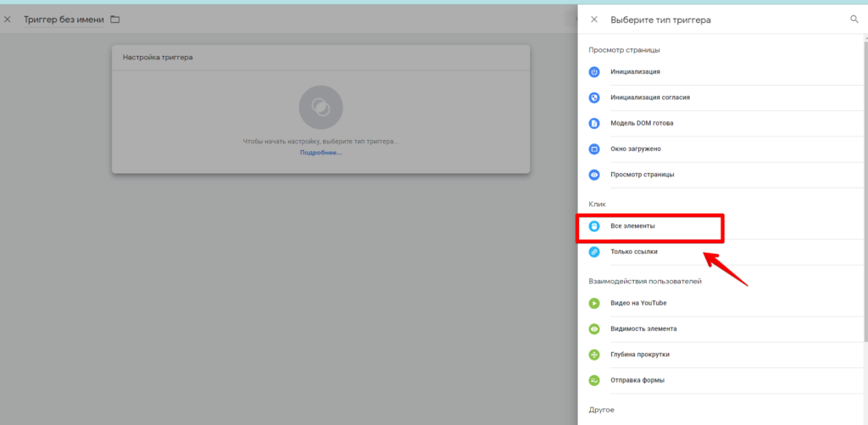Screen dimensions: 868x425
Task: Select Инициализация согласия trigger type
Action: click(721, 98)
